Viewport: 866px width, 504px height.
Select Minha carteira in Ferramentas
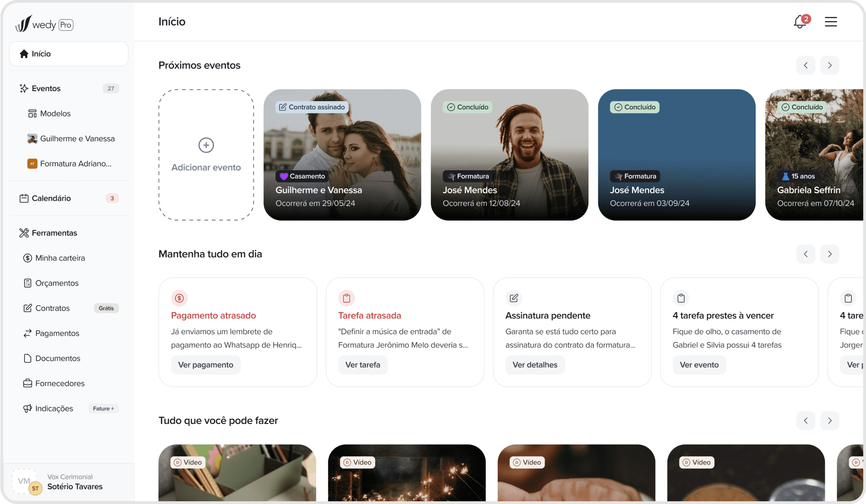(x=60, y=258)
